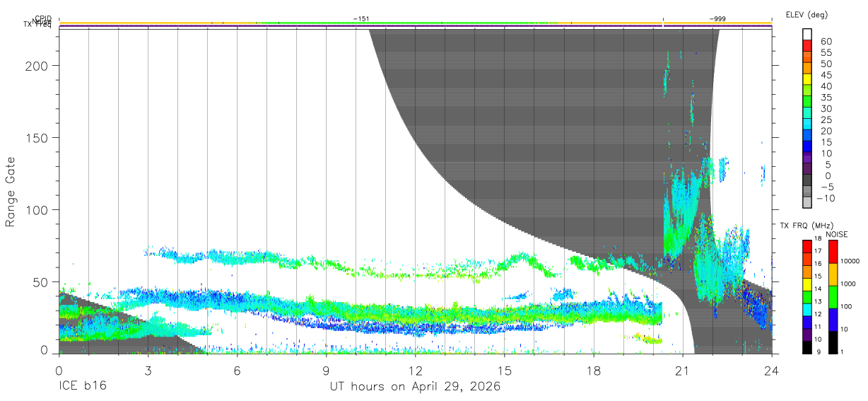The image size is (868, 401).
Task: Click the red swatch in the ELEV color bar
Action: point(807,47)
